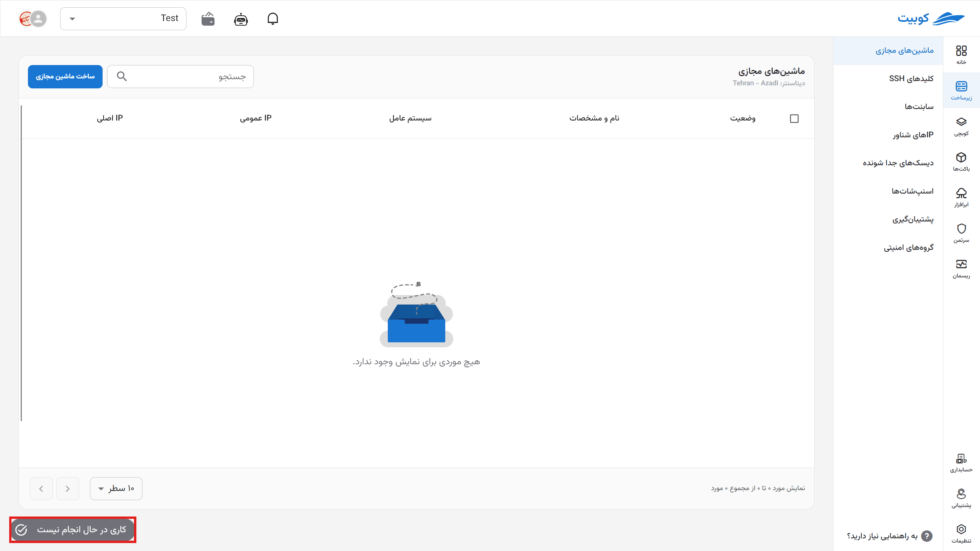980x551 pixels.
Task: Click the IP اصلی column header
Action: pos(110,118)
